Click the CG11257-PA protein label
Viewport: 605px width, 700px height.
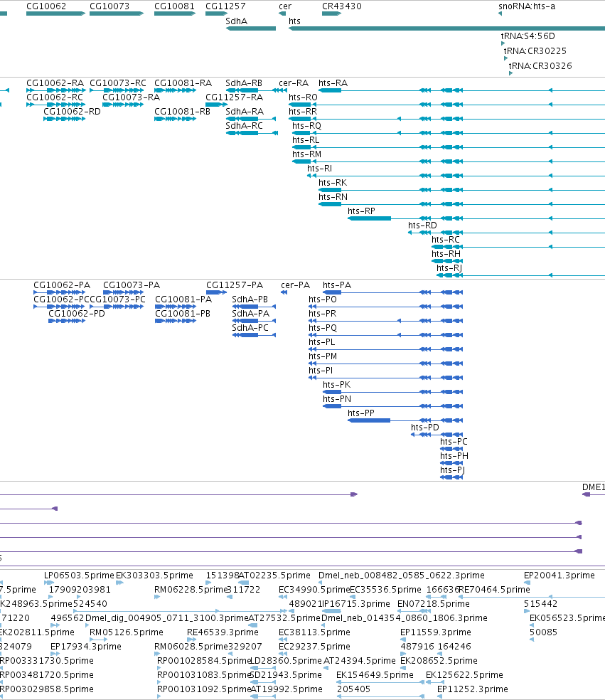(235, 285)
